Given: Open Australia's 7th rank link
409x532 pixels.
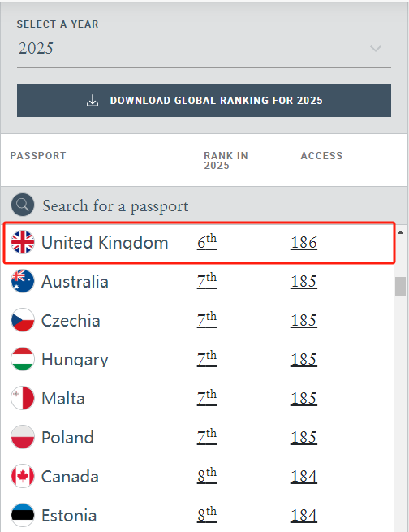Looking at the screenshot, I should [x=207, y=280].
